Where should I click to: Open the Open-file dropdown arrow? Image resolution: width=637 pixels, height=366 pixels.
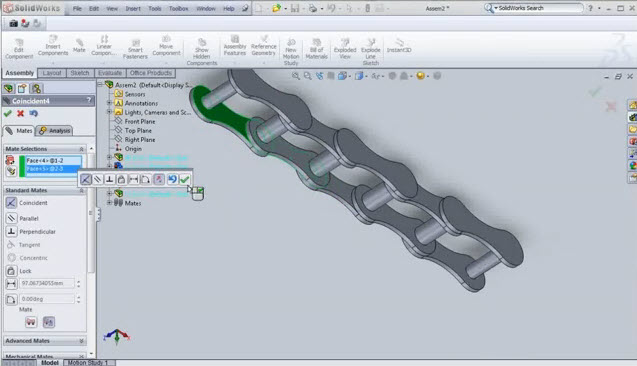(286, 9)
